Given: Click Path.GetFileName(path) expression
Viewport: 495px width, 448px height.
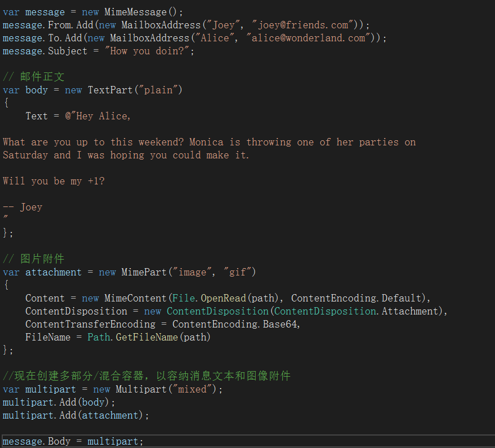Looking at the screenshot, I should tap(149, 337).
